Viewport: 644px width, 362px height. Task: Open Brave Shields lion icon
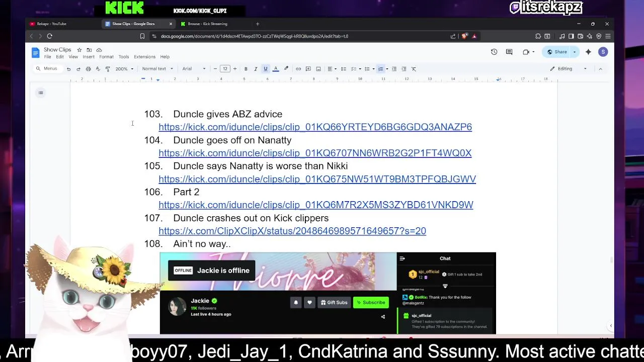coord(464,36)
